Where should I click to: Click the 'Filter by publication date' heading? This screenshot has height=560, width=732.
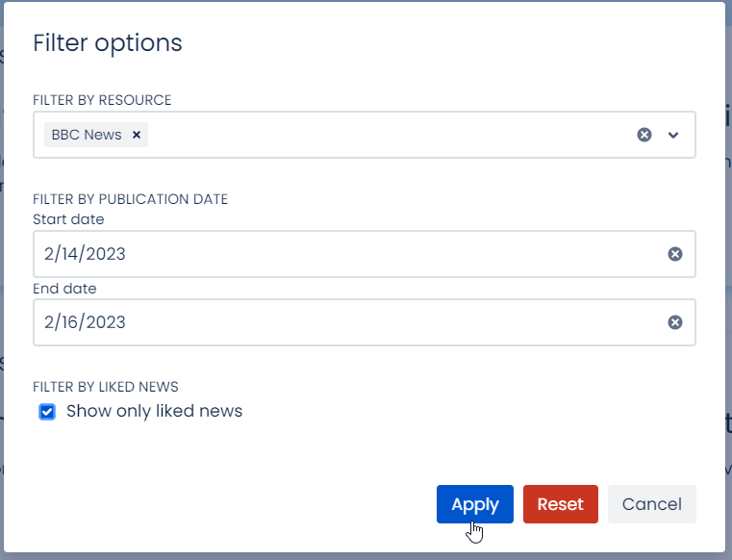click(130, 200)
